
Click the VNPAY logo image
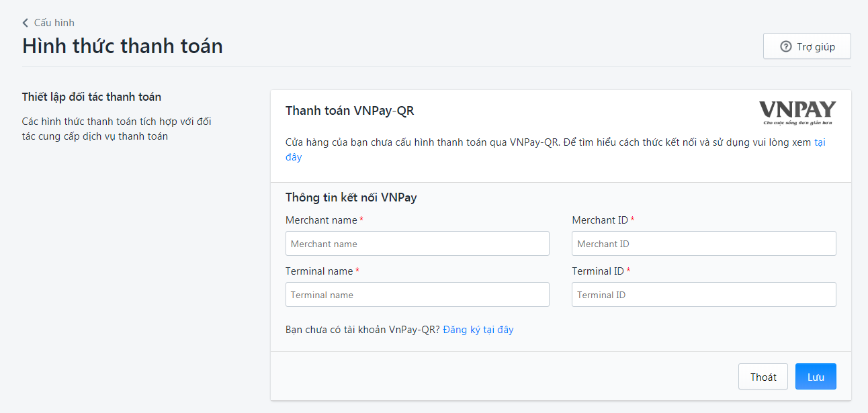[x=797, y=113]
